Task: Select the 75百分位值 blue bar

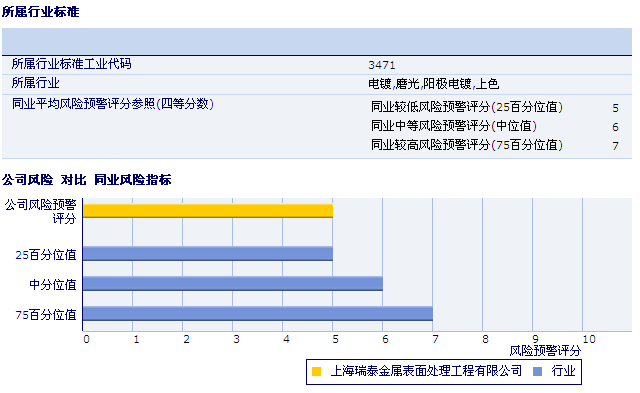Action: [x=258, y=313]
